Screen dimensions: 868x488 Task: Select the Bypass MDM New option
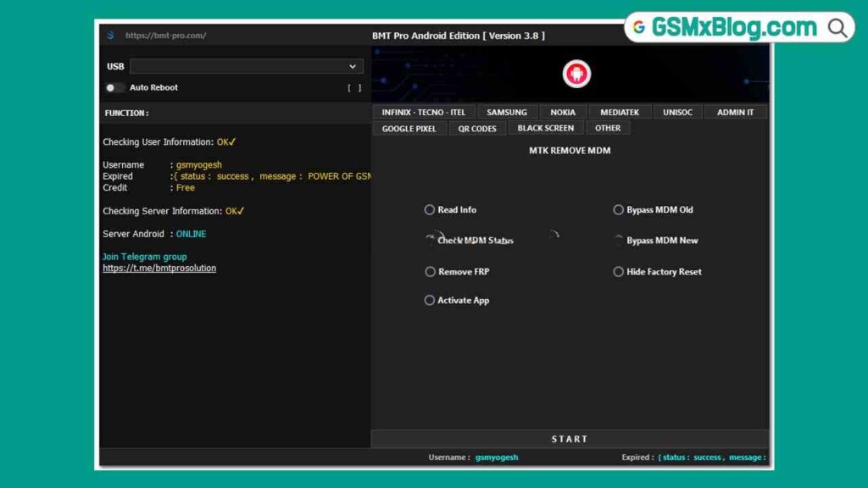[655, 240]
